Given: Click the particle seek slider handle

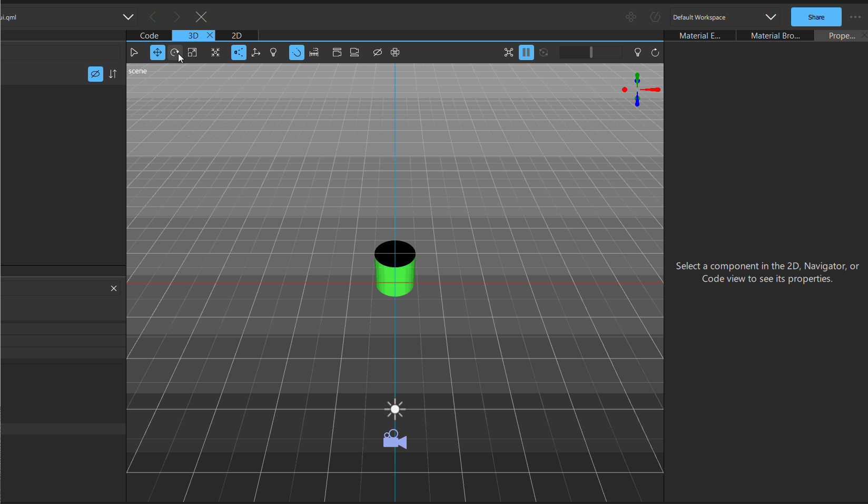Looking at the screenshot, I should click(591, 52).
